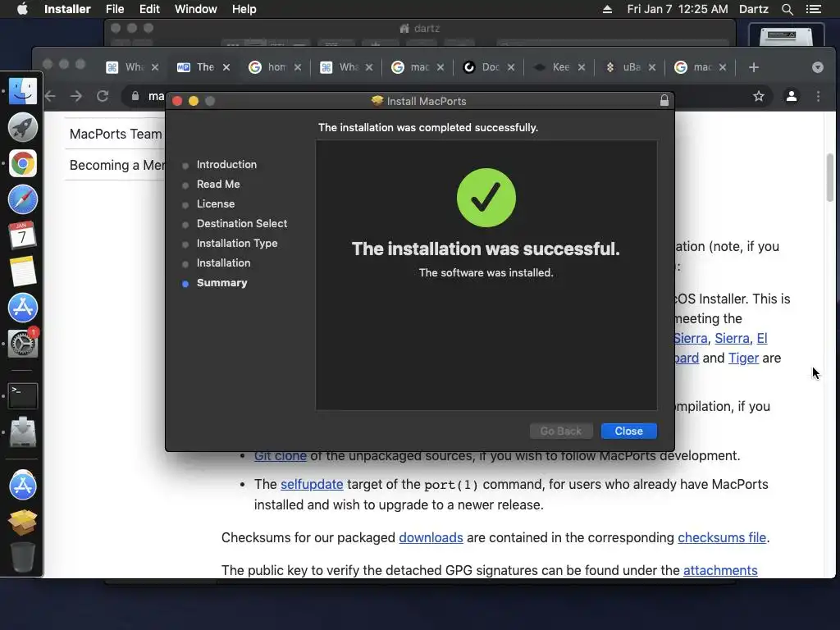Open Spotlight search in the menu bar
Screen dimensions: 840x630
pos(787,9)
